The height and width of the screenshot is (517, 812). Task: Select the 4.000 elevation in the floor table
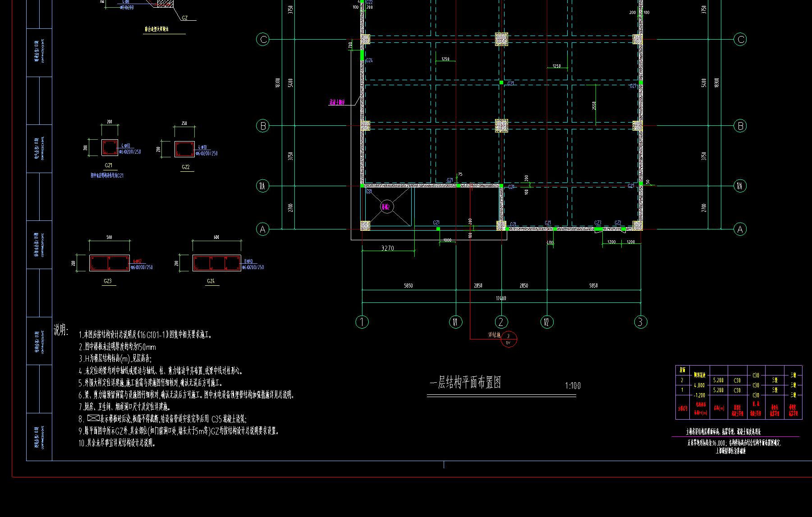[x=699, y=385]
